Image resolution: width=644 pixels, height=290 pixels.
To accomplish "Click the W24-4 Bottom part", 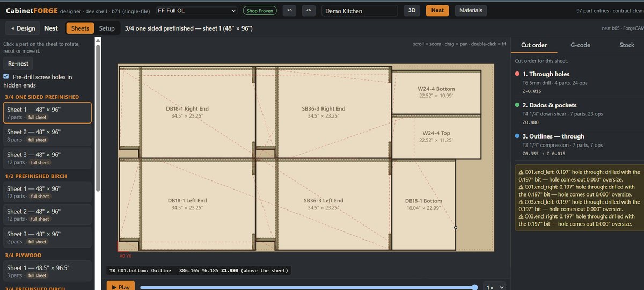I will (436, 92).
